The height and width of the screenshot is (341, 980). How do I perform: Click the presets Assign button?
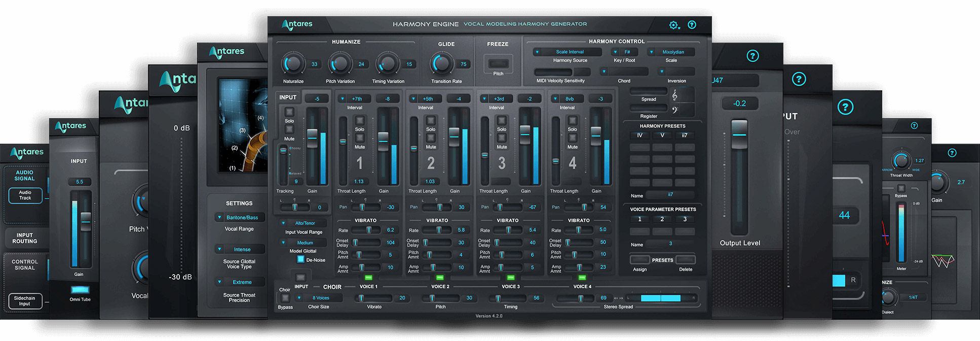[x=639, y=260]
